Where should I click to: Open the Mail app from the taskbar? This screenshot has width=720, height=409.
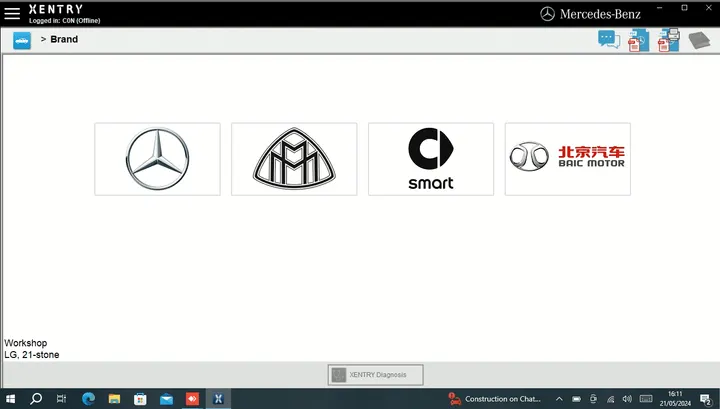(x=166, y=398)
